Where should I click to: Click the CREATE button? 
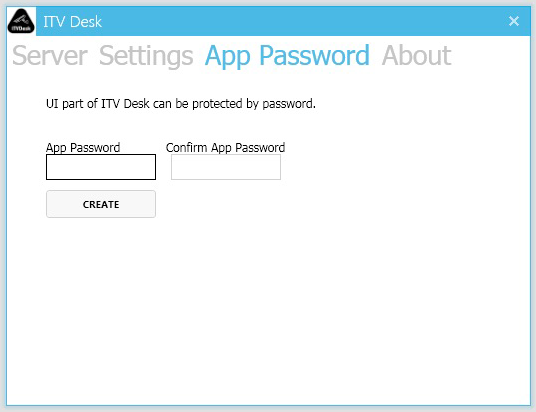coord(101,204)
